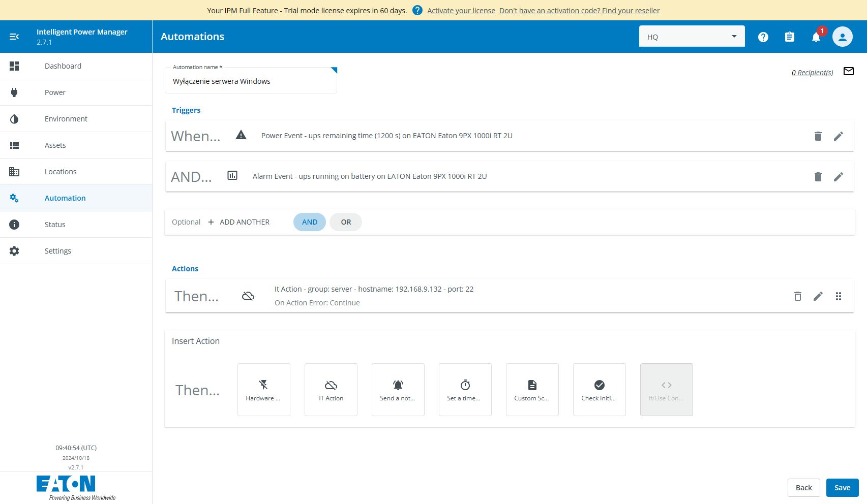Edit the Alarm Event trigger

pos(838,176)
